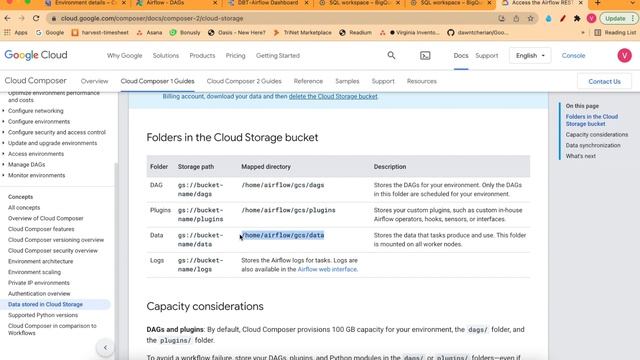Screen dimensions: 640x360
Task: Open the Reading List panel
Action: [615, 33]
